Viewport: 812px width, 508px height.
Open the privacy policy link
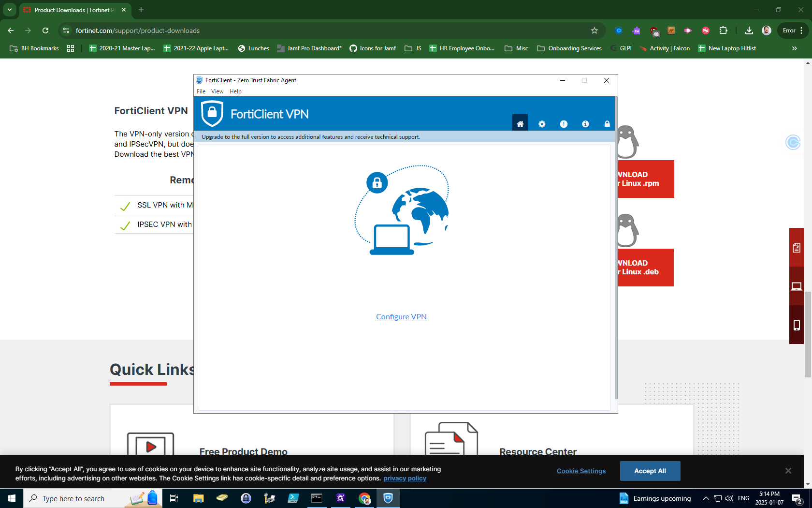pyautogui.click(x=405, y=478)
